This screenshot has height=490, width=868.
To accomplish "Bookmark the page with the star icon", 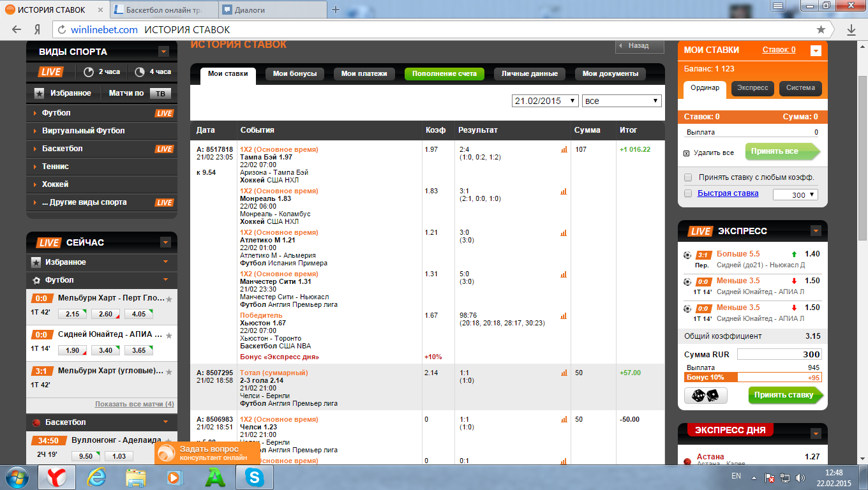I will 821,29.
